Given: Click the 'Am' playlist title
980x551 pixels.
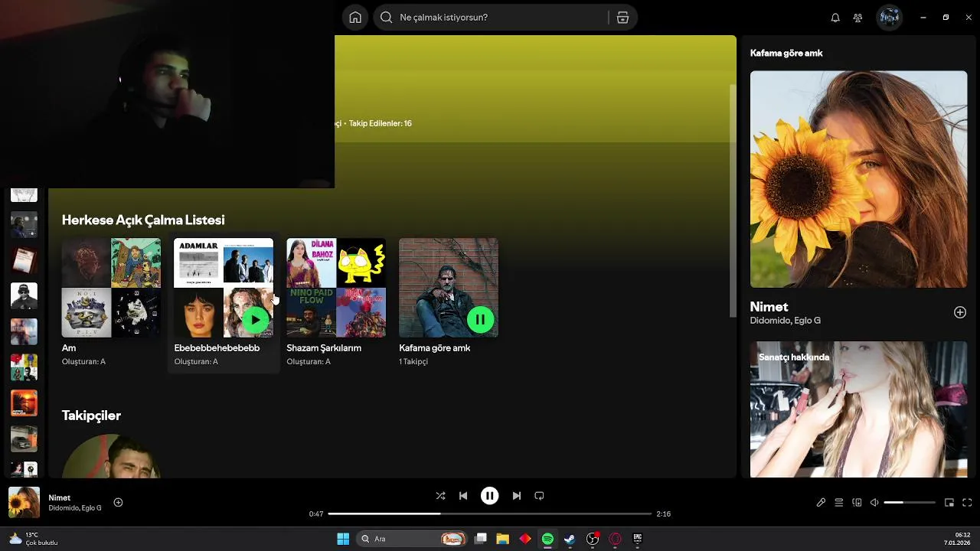Looking at the screenshot, I should pyautogui.click(x=69, y=347).
